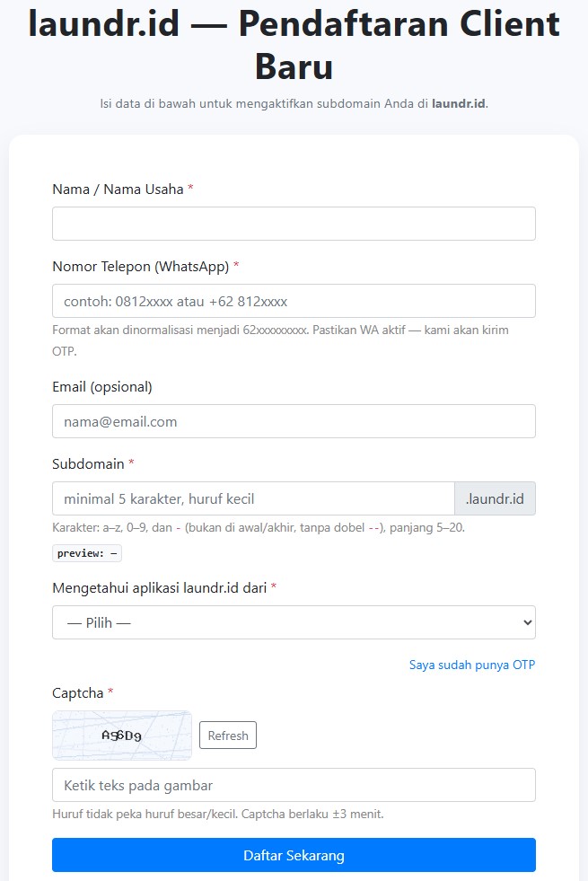
Task: Click the "Captcha" field label
Action: 78,693
